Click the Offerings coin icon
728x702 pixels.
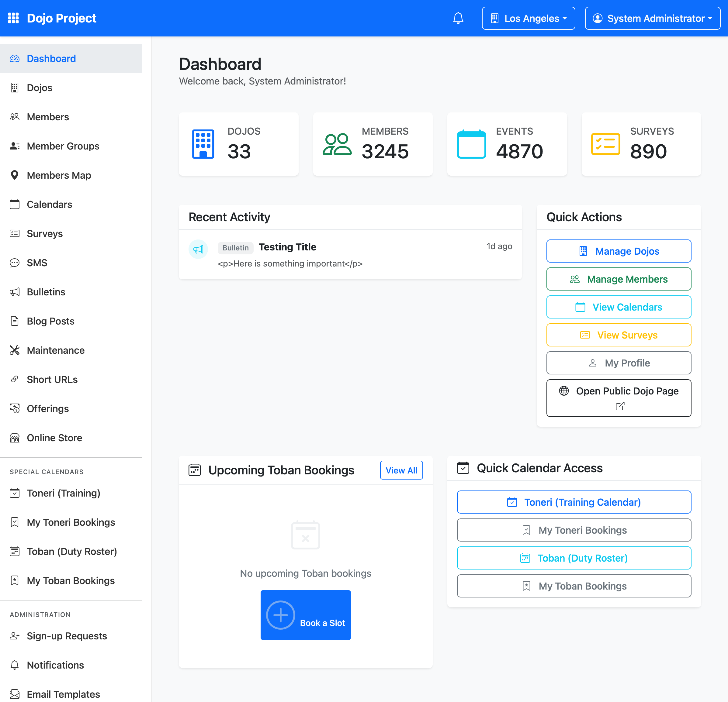click(15, 408)
